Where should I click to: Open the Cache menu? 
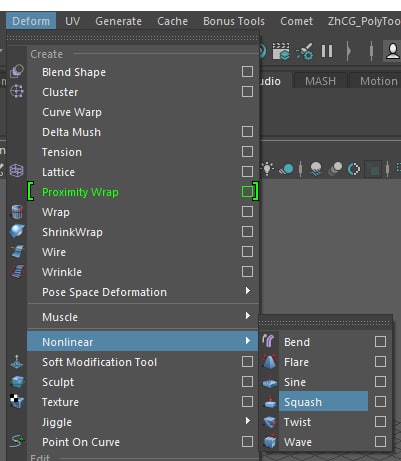pos(172,21)
